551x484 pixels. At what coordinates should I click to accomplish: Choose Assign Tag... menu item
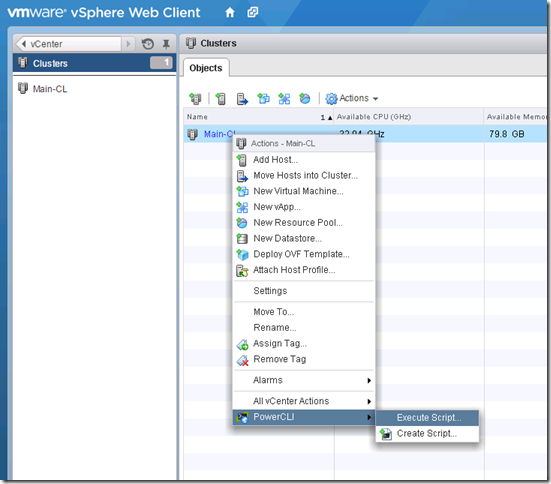[304, 343]
